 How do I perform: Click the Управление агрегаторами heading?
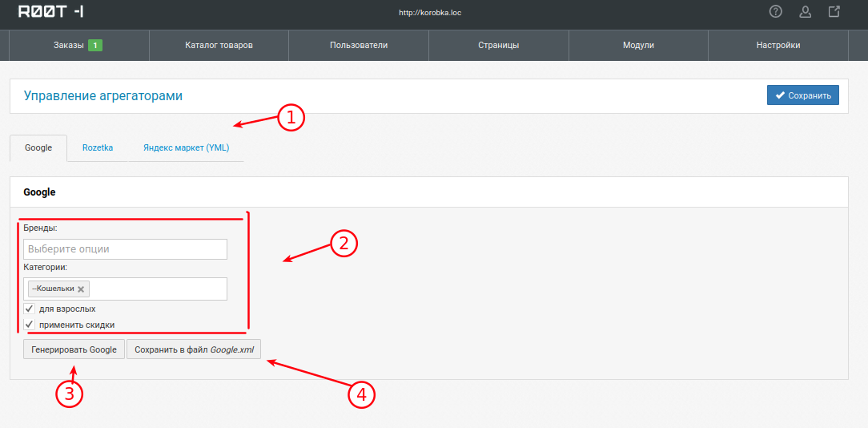coord(103,96)
